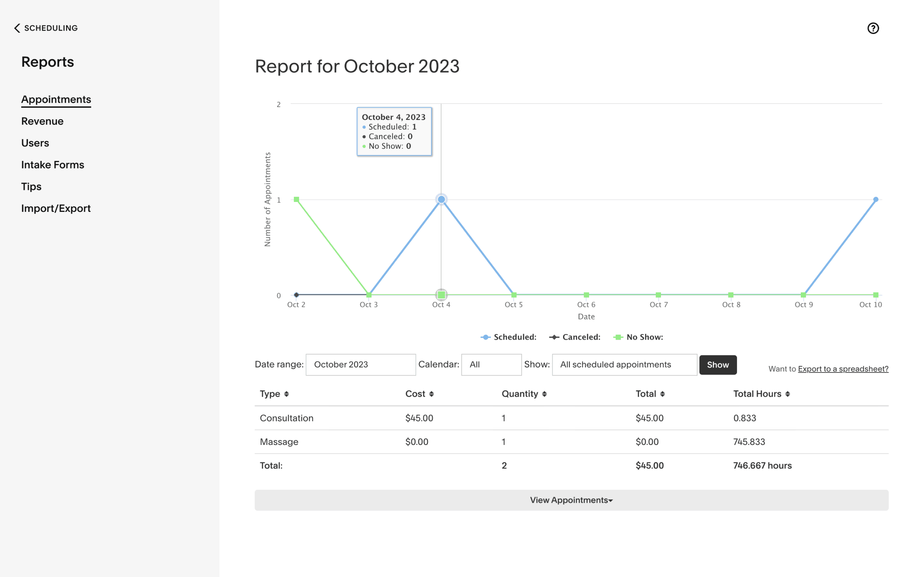
Task: Click Export to a spreadsheet link
Action: coord(843,369)
